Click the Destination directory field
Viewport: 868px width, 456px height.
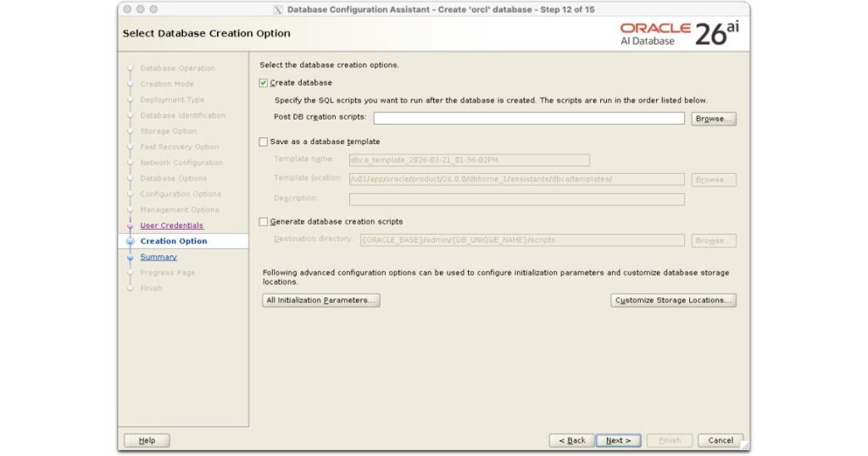point(522,240)
